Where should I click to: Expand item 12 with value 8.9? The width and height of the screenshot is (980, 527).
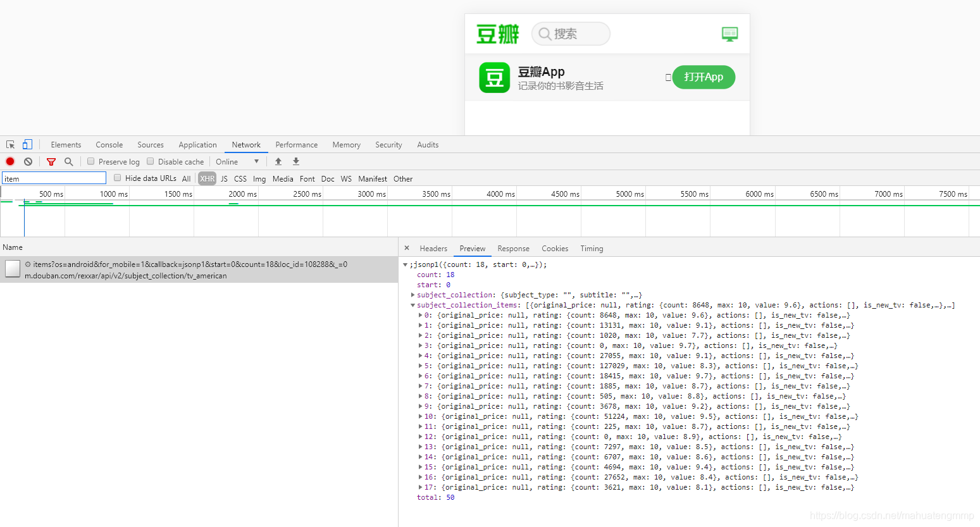(421, 437)
